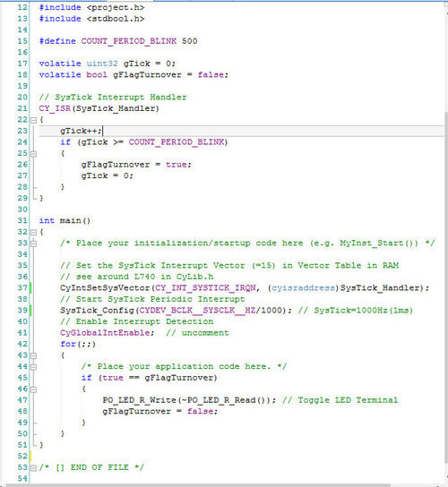
Task: Click the #include <stdbool.h> line
Action: [91, 19]
